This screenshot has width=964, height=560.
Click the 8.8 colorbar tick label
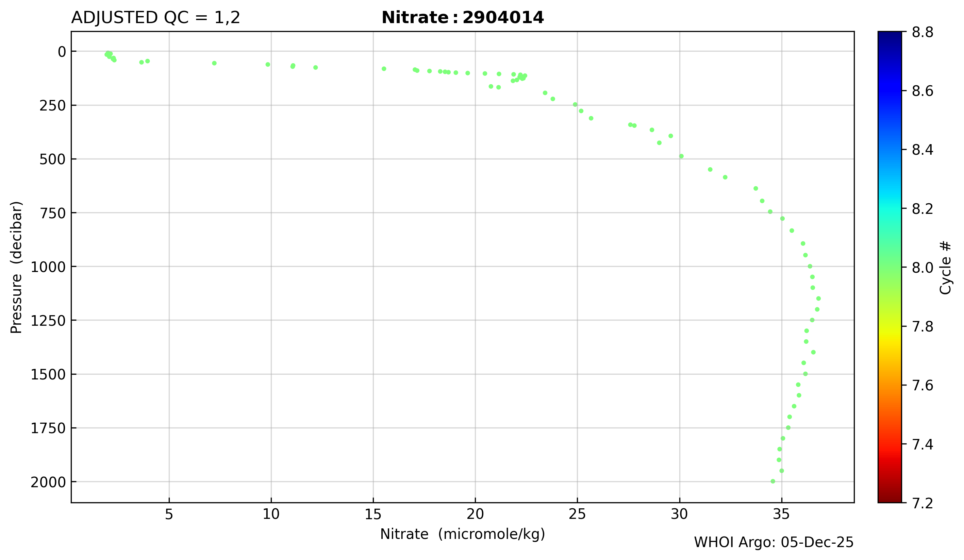(922, 33)
